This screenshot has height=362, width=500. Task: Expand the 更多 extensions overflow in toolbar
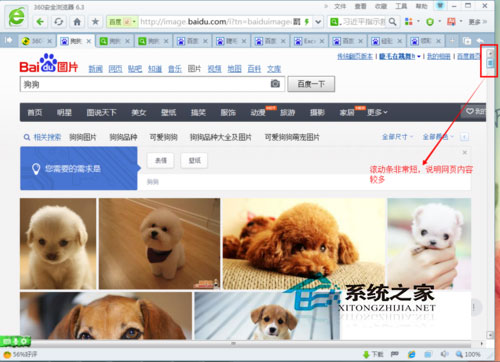(478, 22)
